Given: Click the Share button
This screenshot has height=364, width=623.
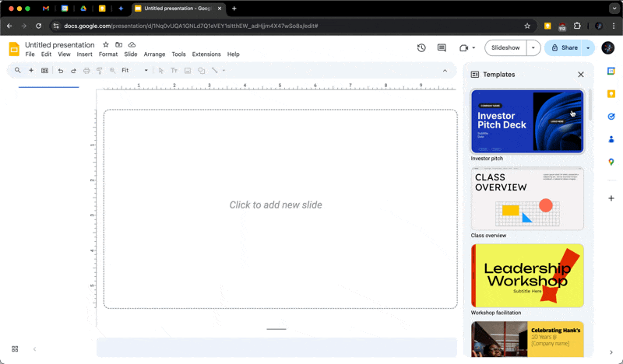Looking at the screenshot, I should (x=565, y=47).
